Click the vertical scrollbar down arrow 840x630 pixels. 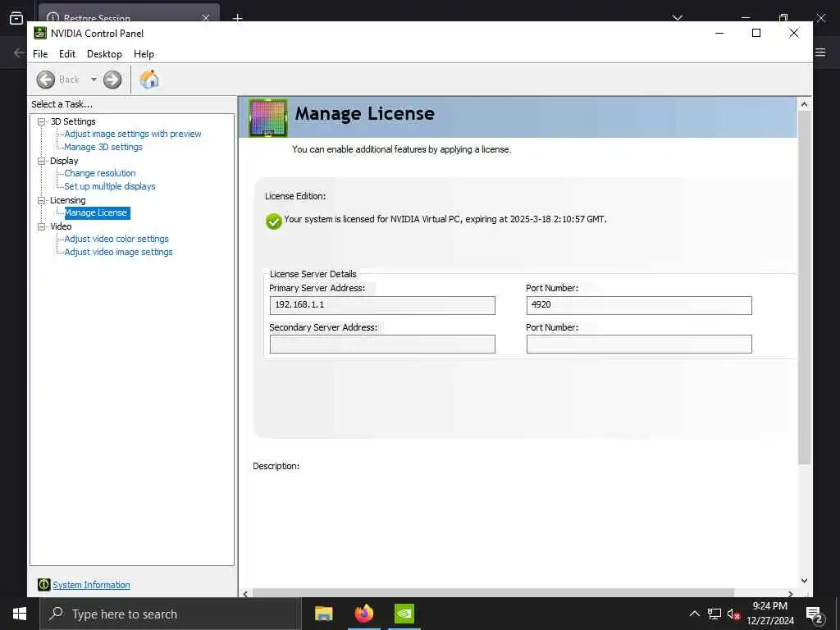(x=804, y=581)
